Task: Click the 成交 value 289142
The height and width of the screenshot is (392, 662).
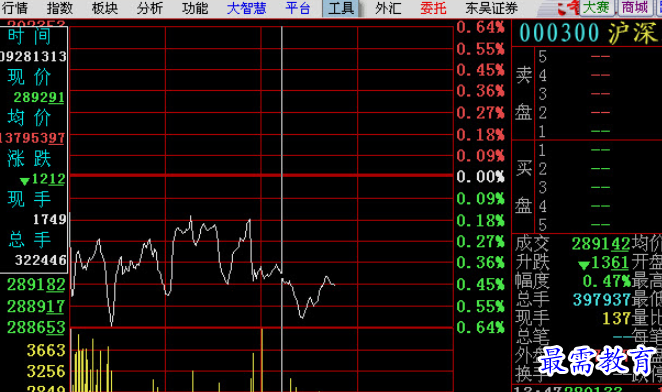Action: coord(601,244)
